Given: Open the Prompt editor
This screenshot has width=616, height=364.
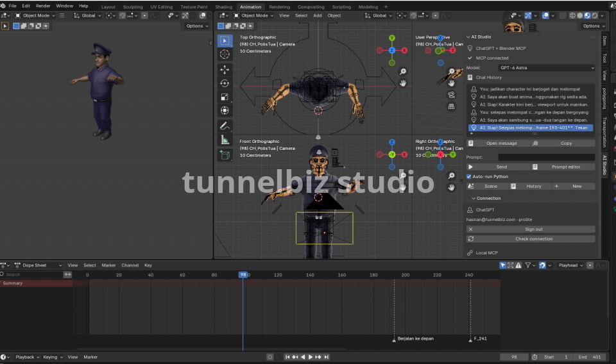Looking at the screenshot, I should [563, 167].
